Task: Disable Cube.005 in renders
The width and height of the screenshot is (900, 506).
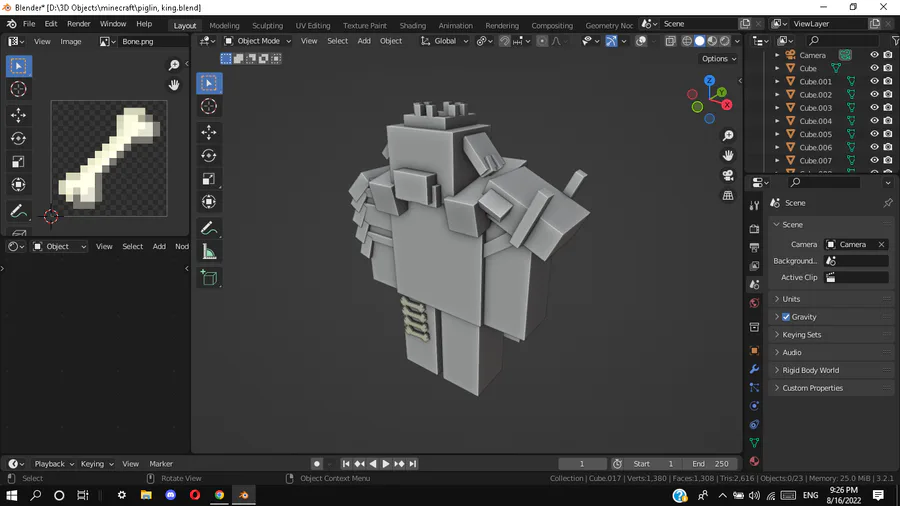Action: click(888, 134)
